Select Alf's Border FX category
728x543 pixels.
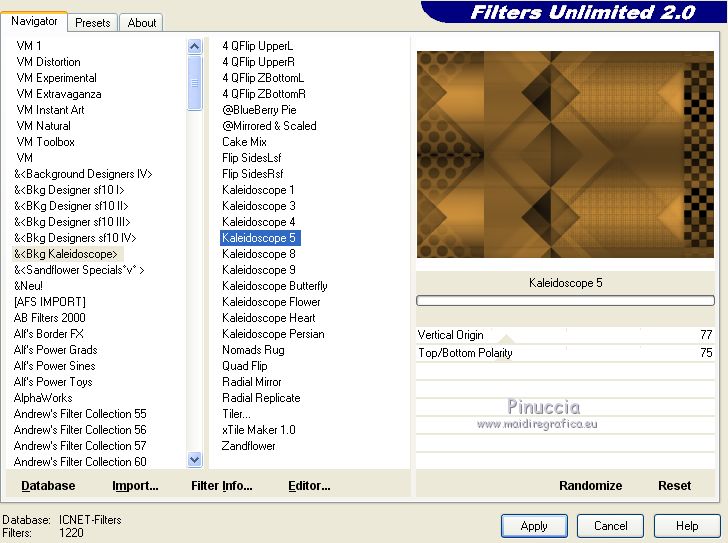(48, 334)
